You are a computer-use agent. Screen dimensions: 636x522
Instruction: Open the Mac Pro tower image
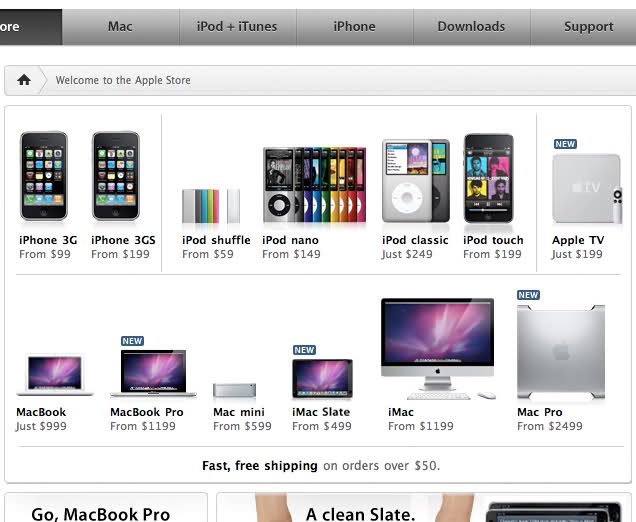click(x=561, y=352)
